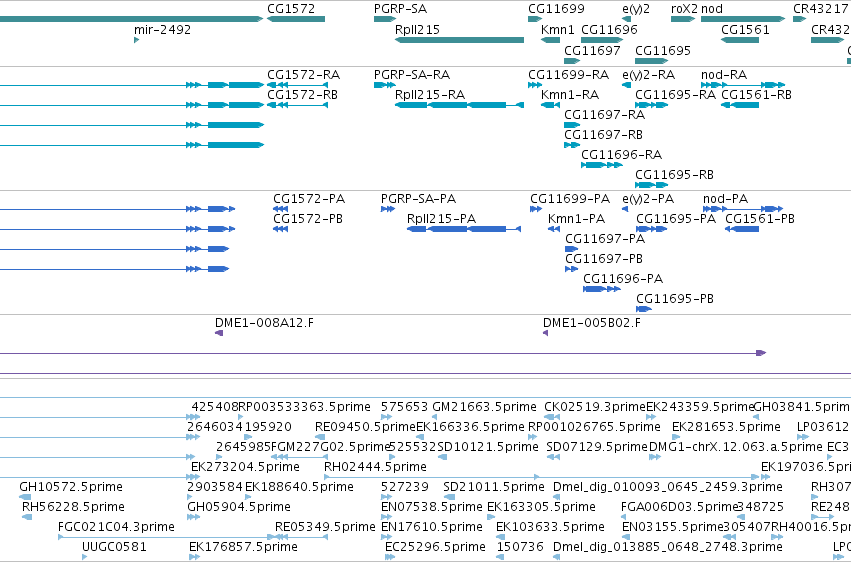Image resolution: width=851 pixels, height=562 pixels.
Task: Click the nod-RA transcript label
Action: coord(724,74)
